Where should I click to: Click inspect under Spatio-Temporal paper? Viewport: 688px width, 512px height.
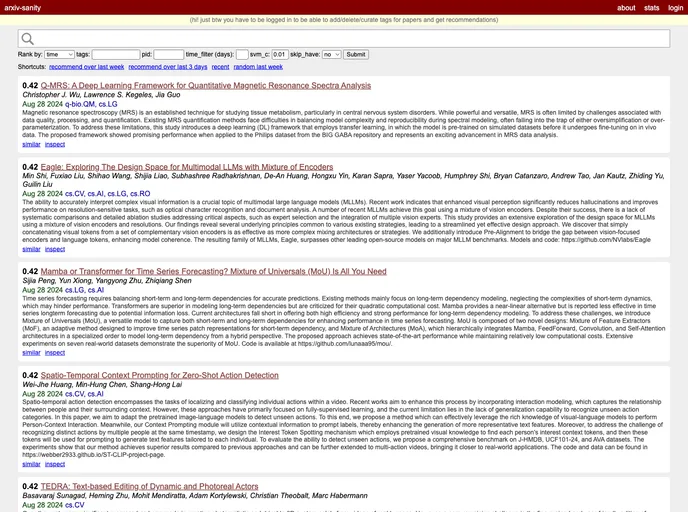[x=55, y=464]
